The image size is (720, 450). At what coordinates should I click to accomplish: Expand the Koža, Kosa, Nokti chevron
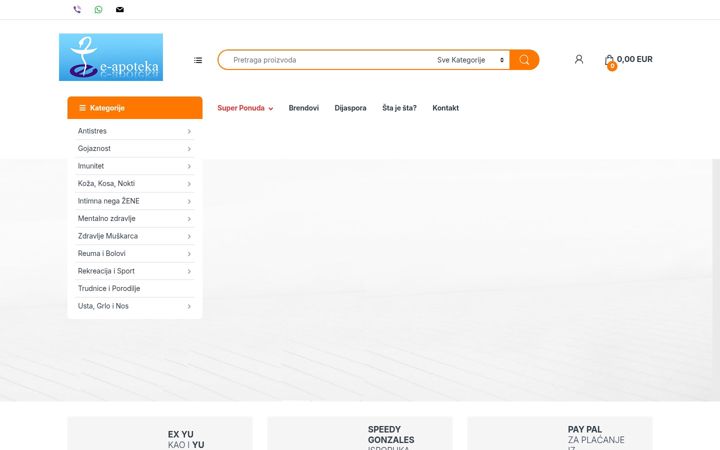[x=189, y=184]
